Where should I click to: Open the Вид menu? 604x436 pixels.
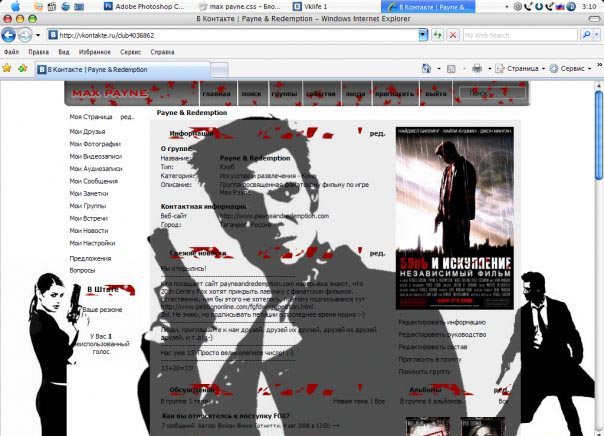(x=64, y=52)
